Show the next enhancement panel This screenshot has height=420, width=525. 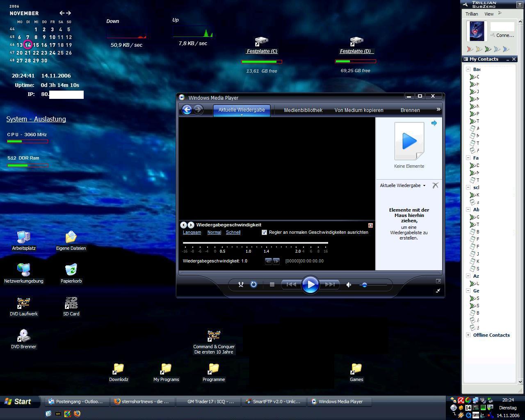point(191,225)
